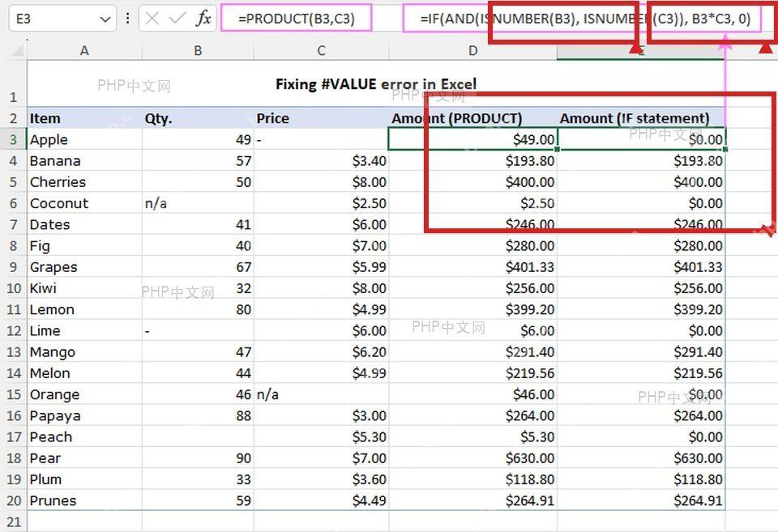The width and height of the screenshot is (778, 532).
Task: Click the PRODUCT amount $118.80 for Plum
Action: click(472, 479)
